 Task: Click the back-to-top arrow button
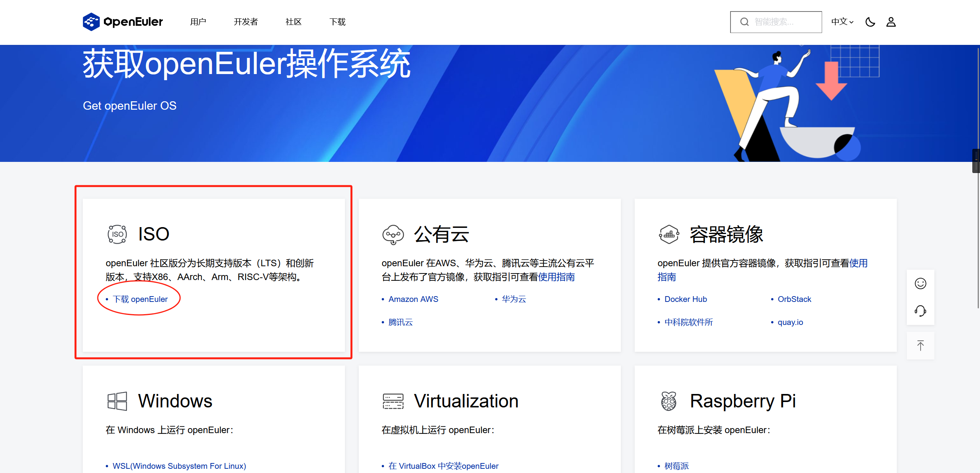(920, 346)
